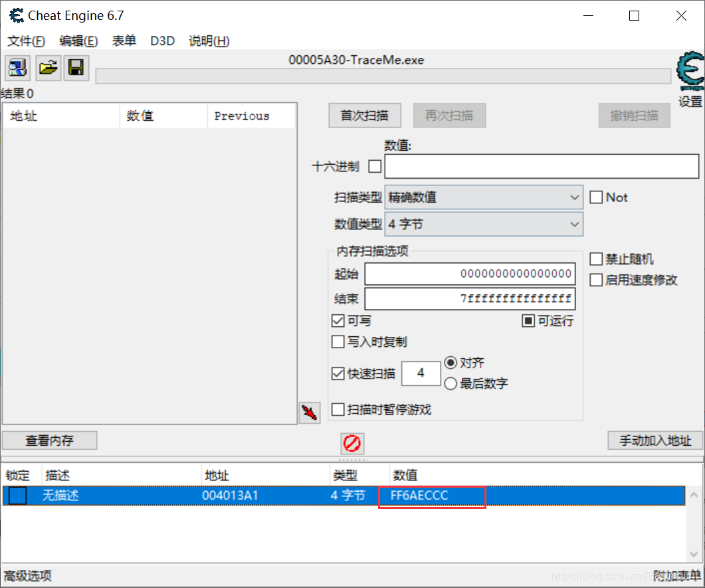The image size is (705, 588).
Task: Open the 说明(H) menu
Action: (209, 41)
